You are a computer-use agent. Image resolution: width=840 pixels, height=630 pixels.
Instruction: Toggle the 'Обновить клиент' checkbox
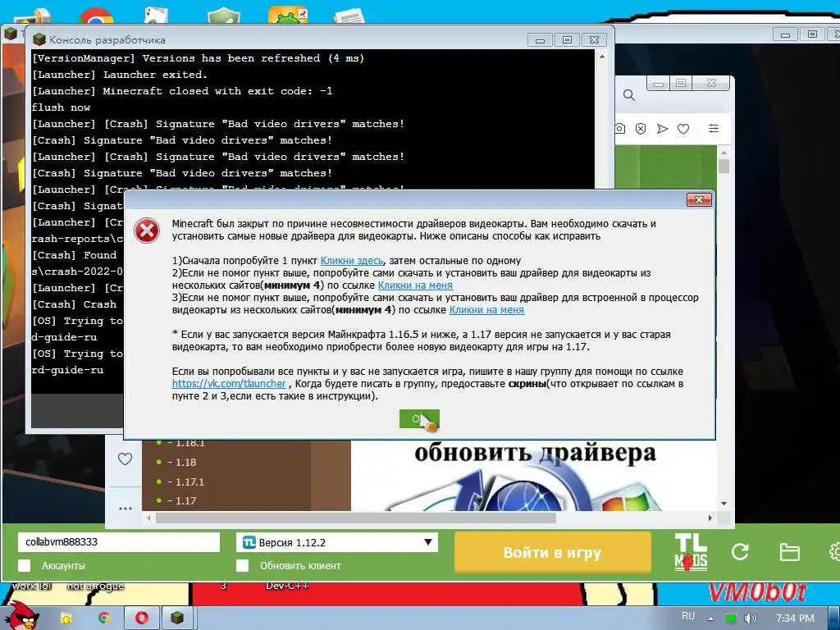[243, 566]
